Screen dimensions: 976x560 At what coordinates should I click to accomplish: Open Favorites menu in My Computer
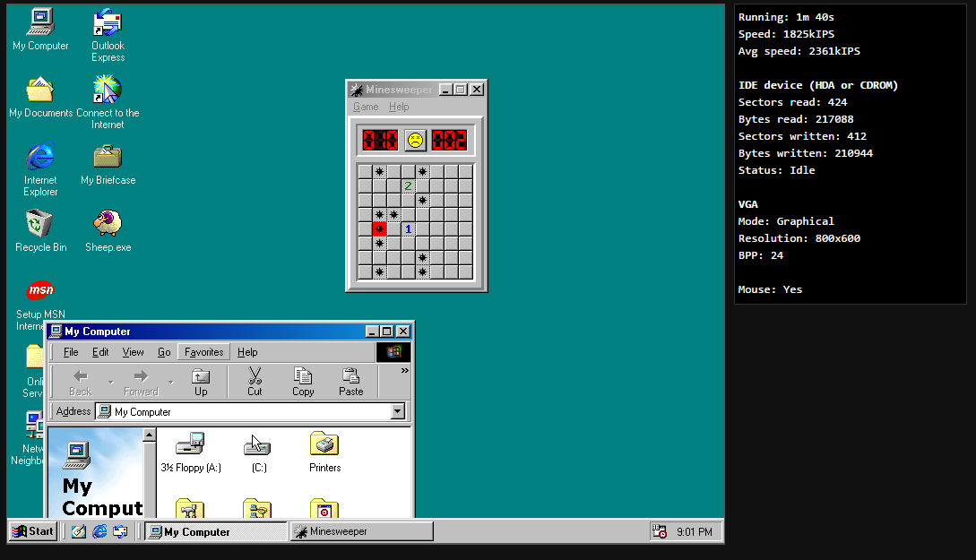click(x=203, y=352)
